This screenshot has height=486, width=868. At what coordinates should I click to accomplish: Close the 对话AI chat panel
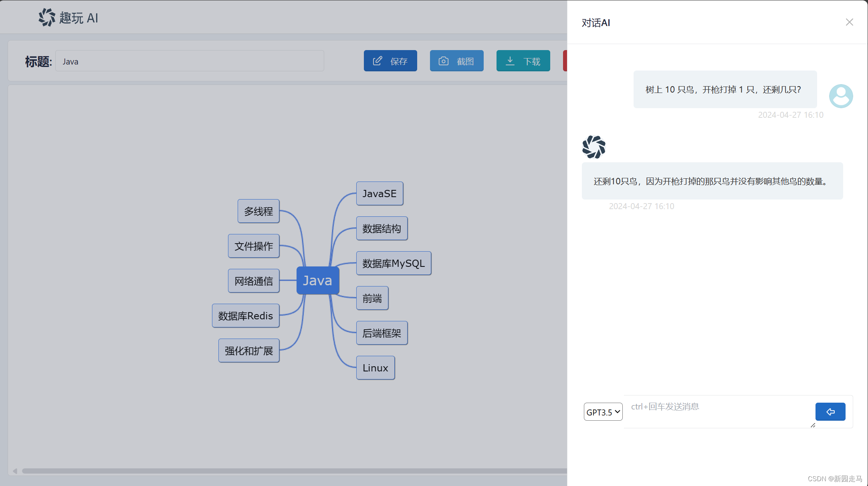tap(849, 22)
